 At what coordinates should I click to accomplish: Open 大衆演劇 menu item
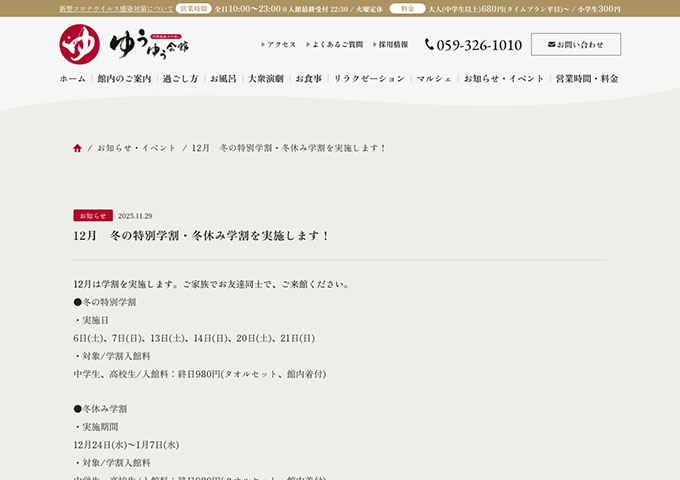266,78
